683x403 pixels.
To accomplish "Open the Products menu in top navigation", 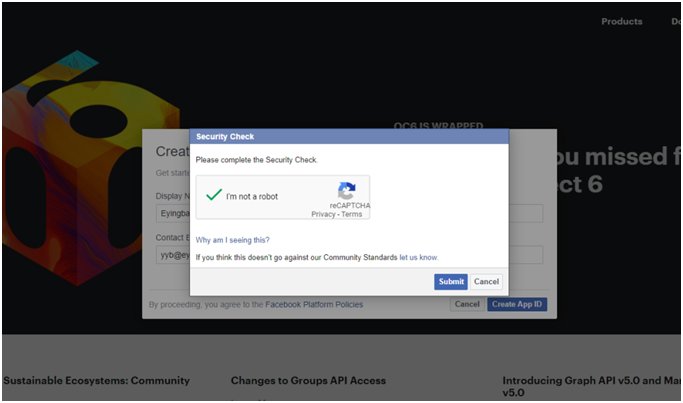I will 622,21.
